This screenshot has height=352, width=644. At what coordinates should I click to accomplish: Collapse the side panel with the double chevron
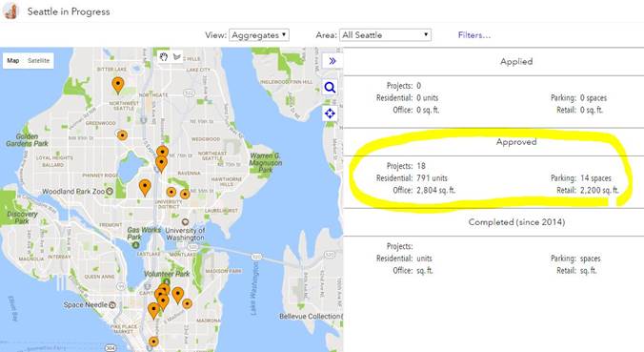332,61
